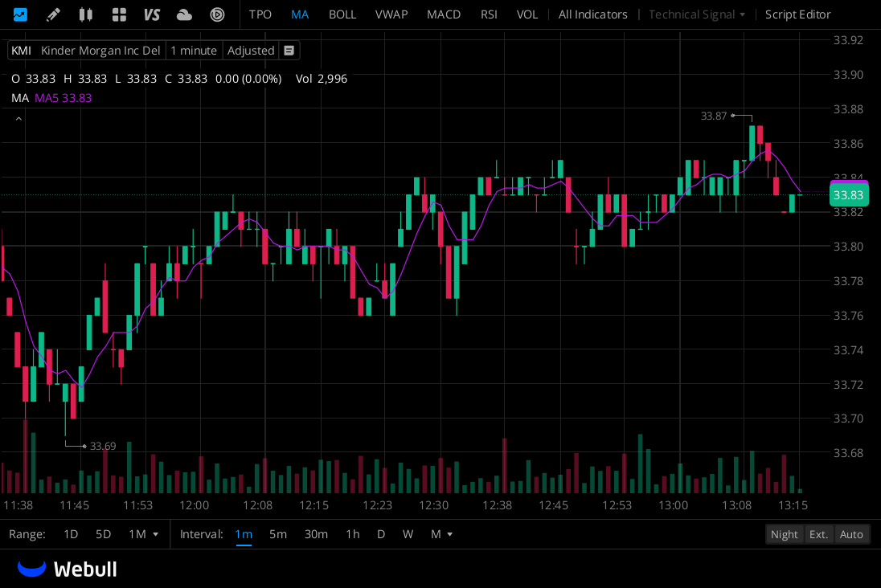The width and height of the screenshot is (881, 588).
Task: Open the multi-chart grid layout icon
Action: pos(119,14)
